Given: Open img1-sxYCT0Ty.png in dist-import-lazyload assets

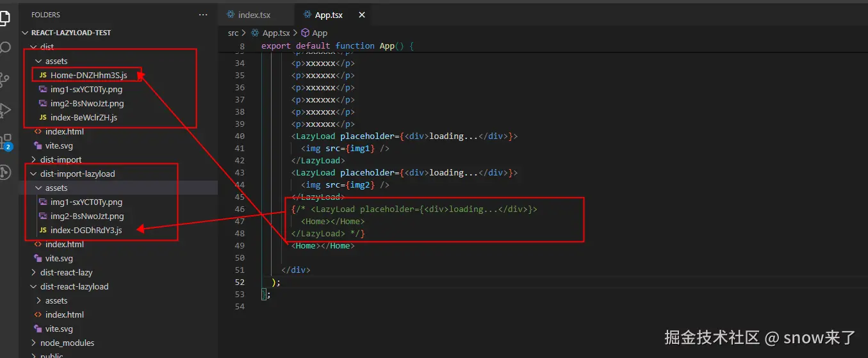Looking at the screenshot, I should [x=86, y=202].
